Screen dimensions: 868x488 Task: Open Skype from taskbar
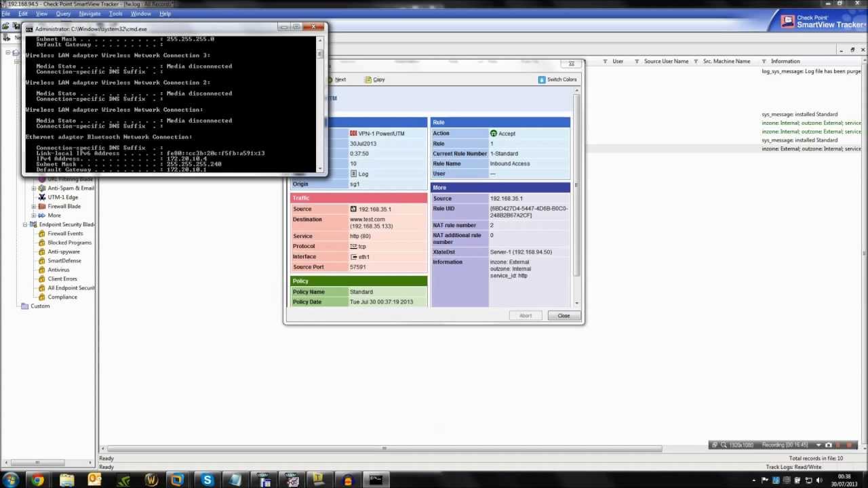point(207,481)
